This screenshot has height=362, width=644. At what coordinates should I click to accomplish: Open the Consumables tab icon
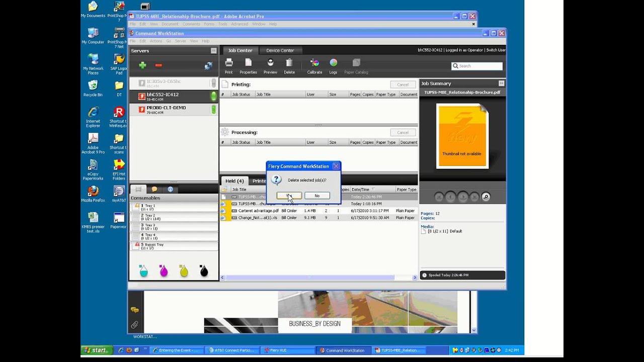(x=138, y=189)
